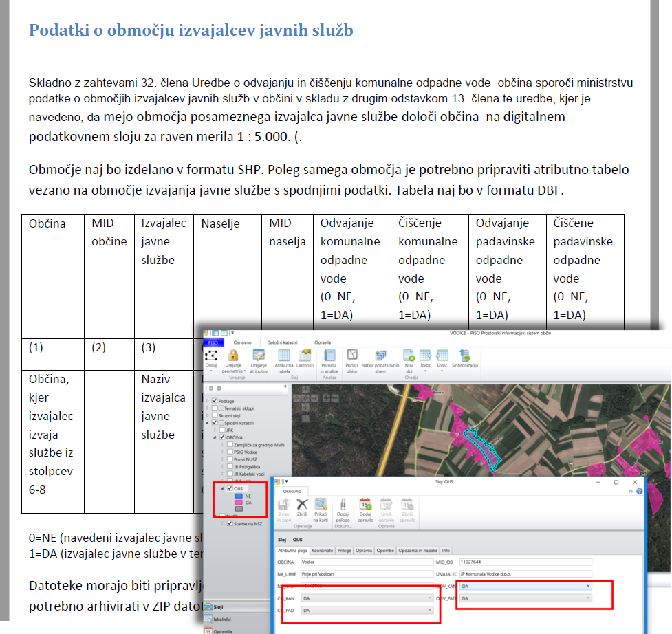Click the Sinhronizacija icon

464,356
